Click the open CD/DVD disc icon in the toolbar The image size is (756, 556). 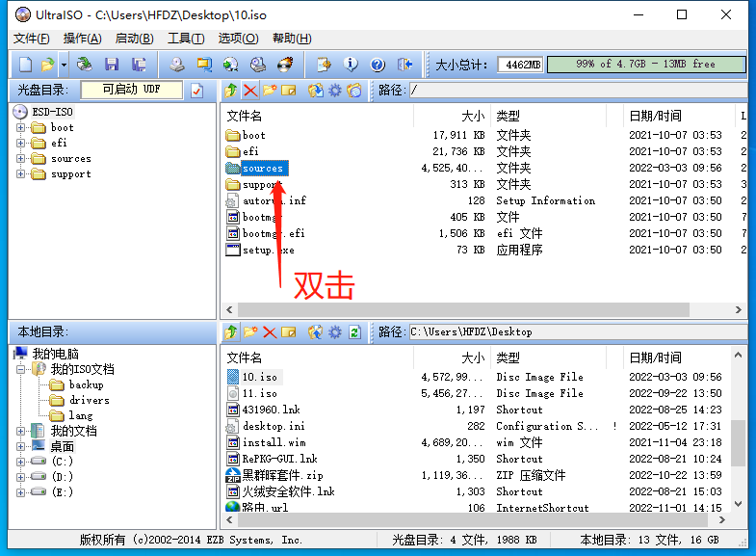point(85,65)
